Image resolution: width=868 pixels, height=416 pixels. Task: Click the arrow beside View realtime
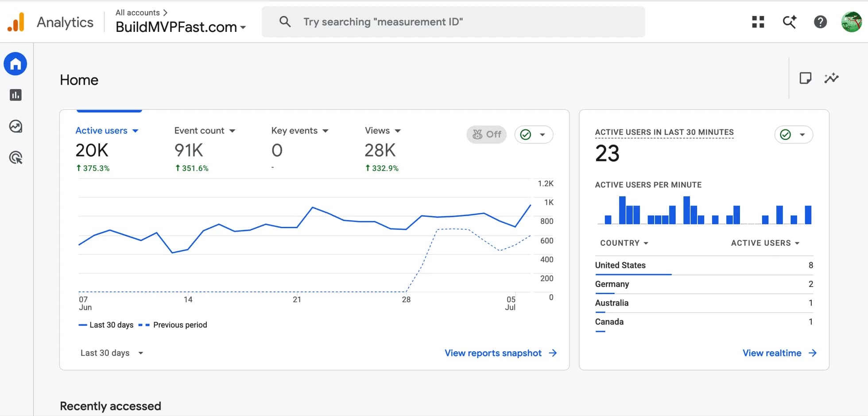coord(813,353)
